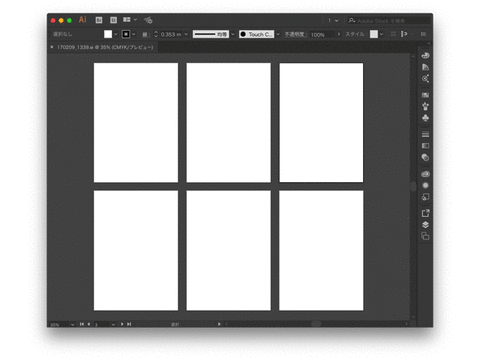Open the control bar options menu icon

[423, 34]
